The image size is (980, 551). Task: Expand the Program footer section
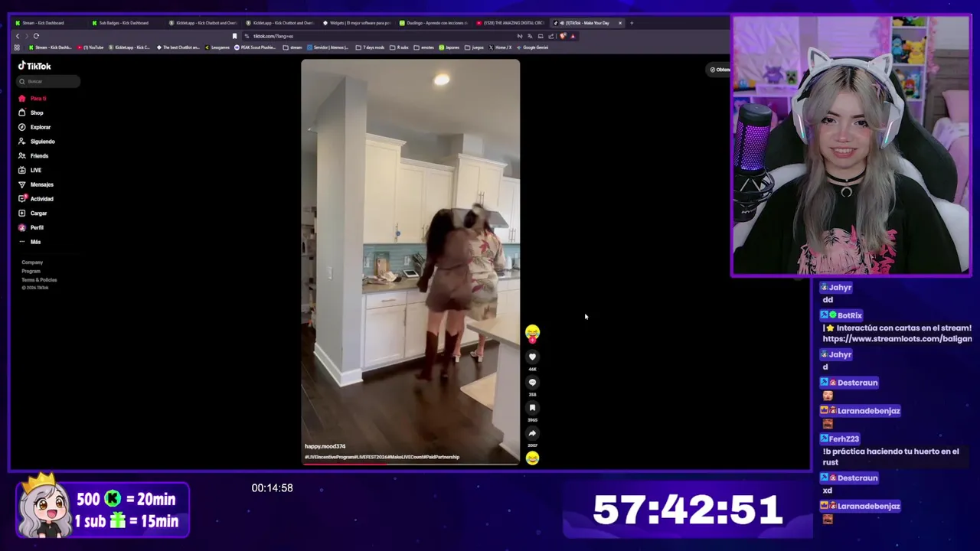click(x=31, y=271)
